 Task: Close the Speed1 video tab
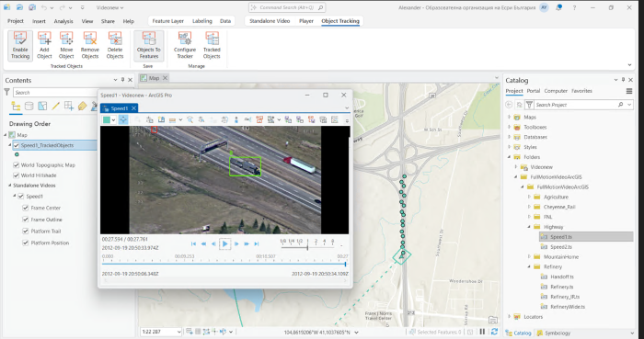133,108
